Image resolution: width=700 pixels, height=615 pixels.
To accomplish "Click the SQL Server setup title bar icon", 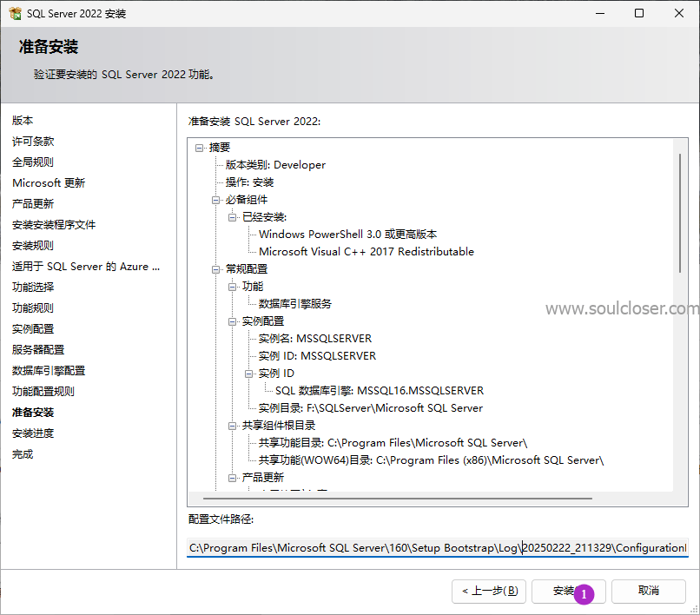I will pos(15,13).
